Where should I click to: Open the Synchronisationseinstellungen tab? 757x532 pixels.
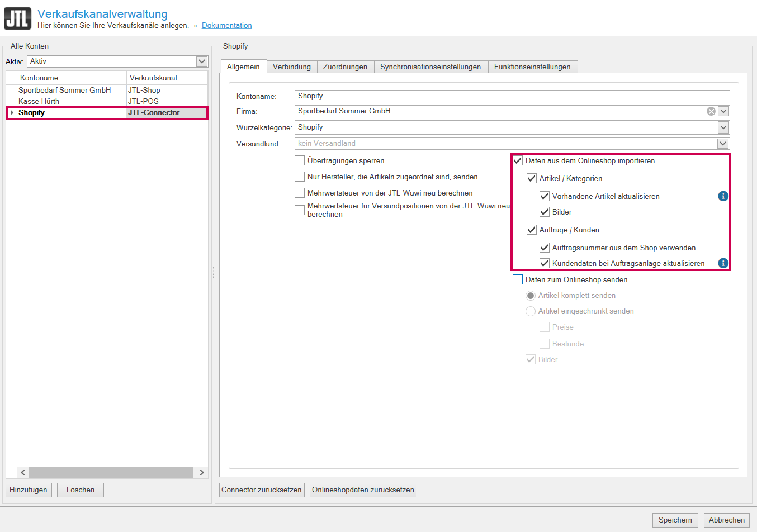click(x=430, y=66)
